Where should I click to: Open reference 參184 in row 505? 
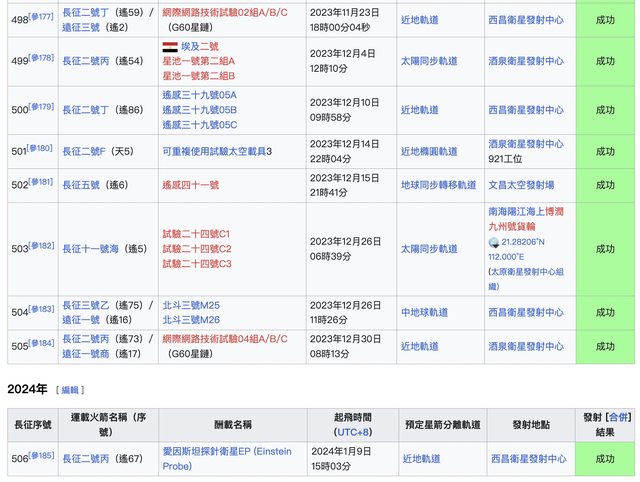(41, 343)
